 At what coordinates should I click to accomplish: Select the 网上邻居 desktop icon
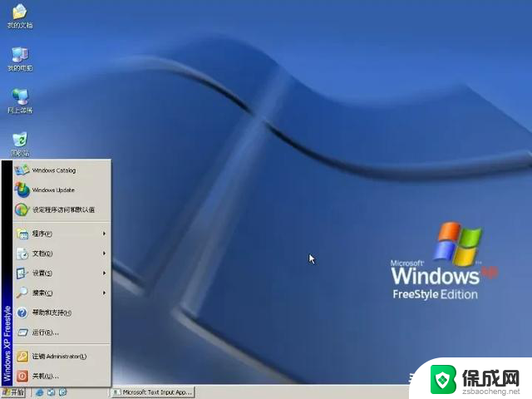point(20,101)
